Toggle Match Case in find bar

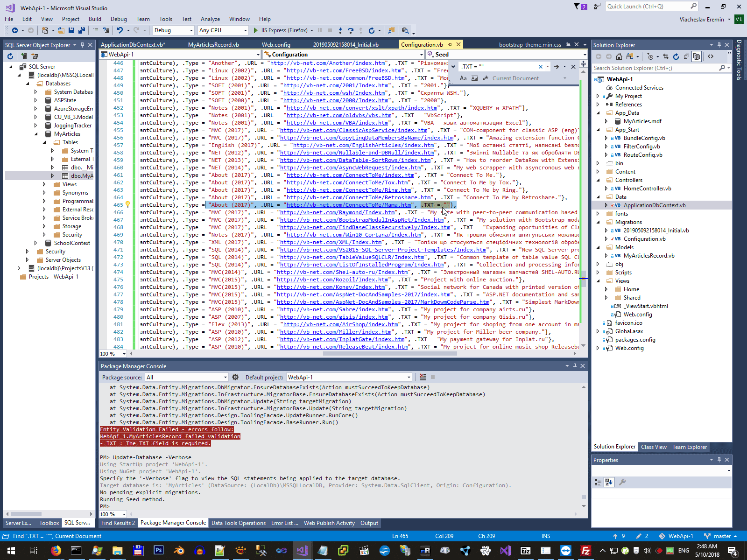[463, 78]
